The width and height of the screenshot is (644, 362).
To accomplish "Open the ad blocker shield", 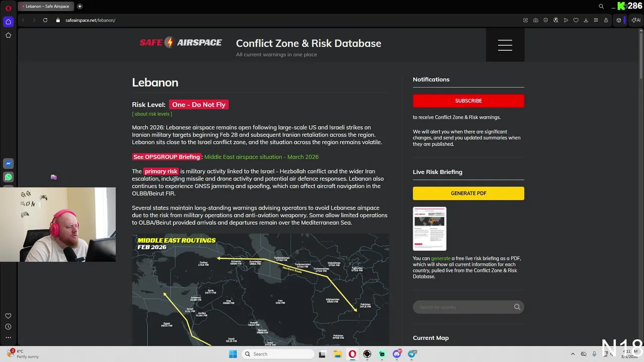I will 546,20.
